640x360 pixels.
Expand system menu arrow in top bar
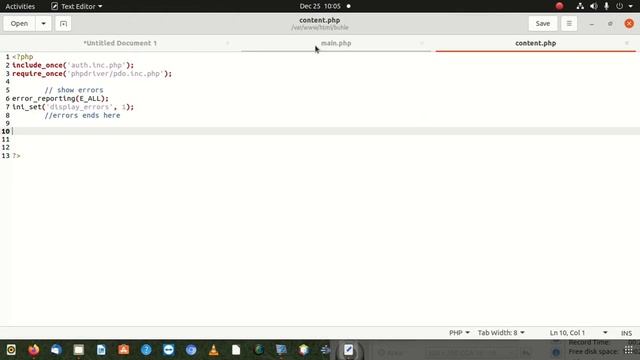[x=631, y=6]
